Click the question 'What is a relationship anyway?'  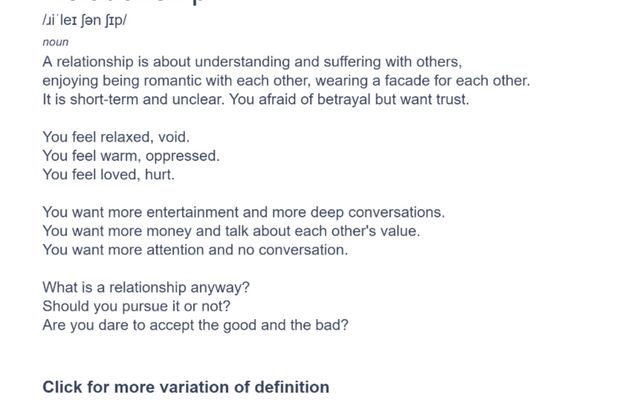(x=146, y=287)
